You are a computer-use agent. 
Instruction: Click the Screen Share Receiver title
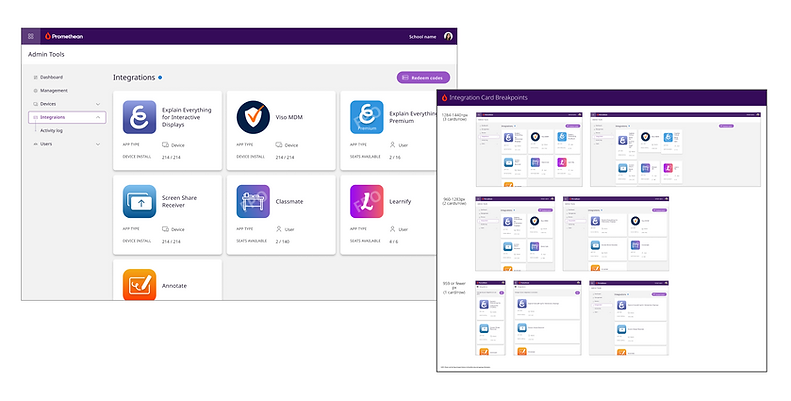click(179, 201)
